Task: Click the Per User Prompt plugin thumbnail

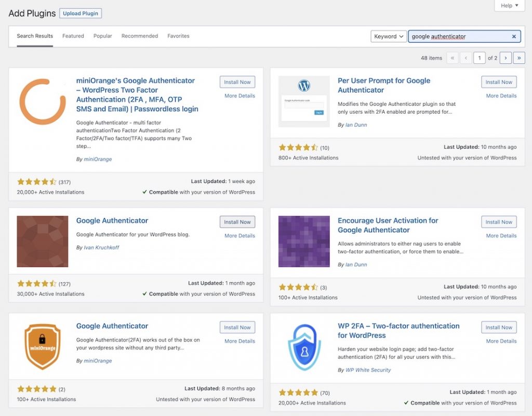Action: pos(304,101)
